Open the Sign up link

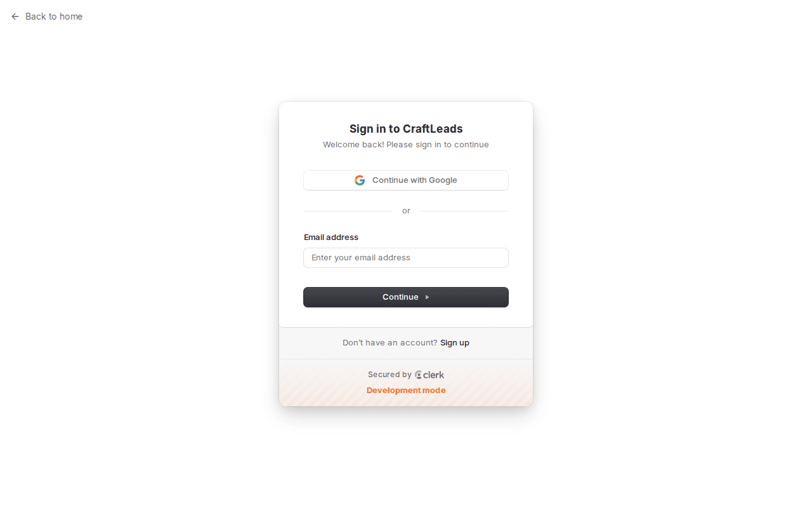454,342
